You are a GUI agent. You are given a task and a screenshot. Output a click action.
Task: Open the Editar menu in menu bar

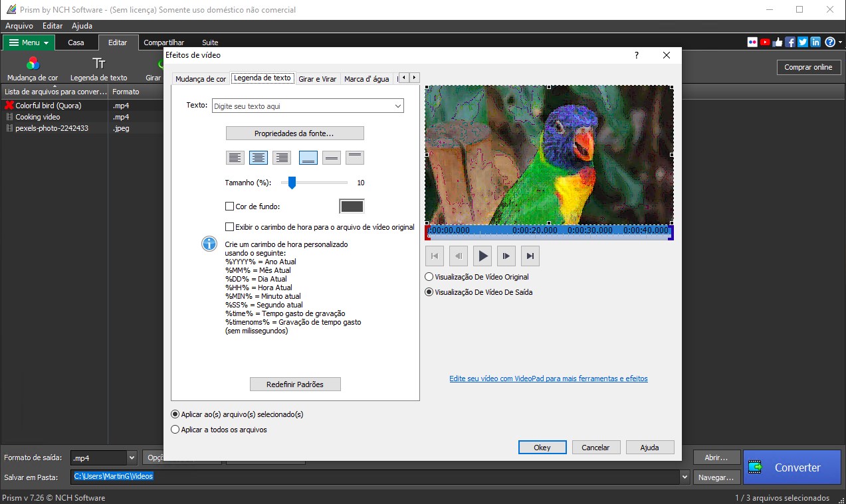53,26
